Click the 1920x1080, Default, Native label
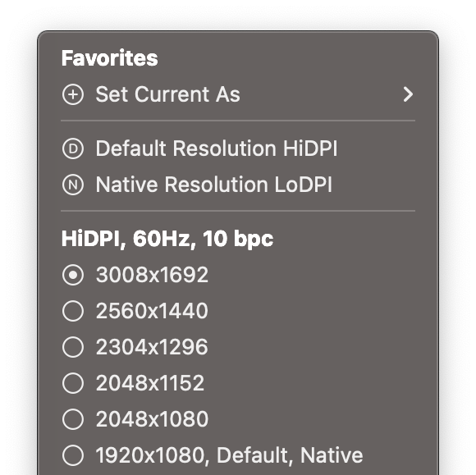Screen dimensions: 476x475 pos(229,456)
